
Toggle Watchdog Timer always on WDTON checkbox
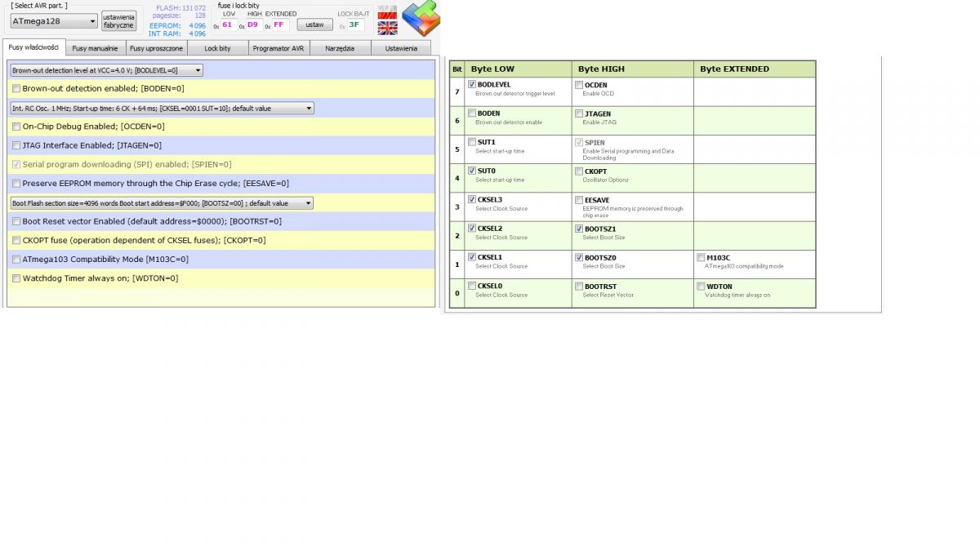click(x=16, y=278)
